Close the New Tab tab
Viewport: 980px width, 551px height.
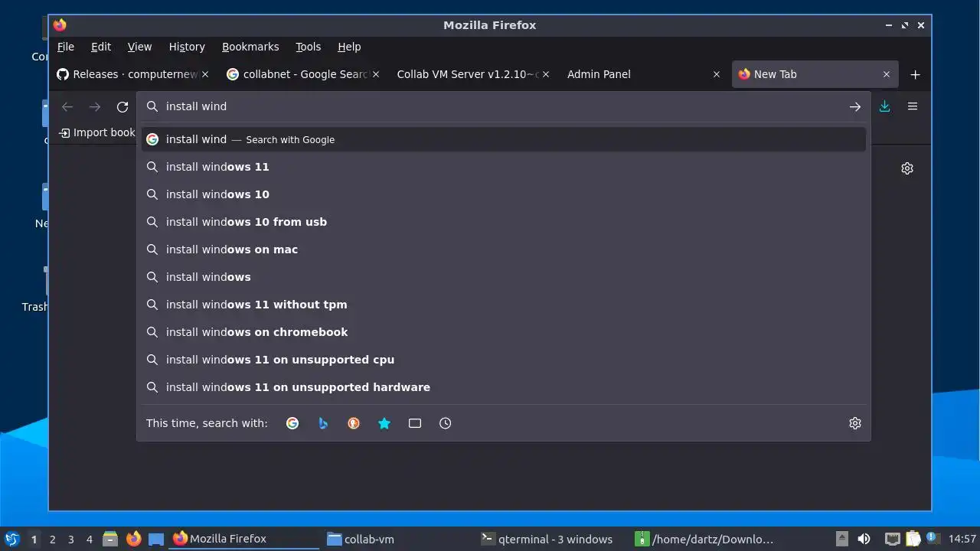887,74
